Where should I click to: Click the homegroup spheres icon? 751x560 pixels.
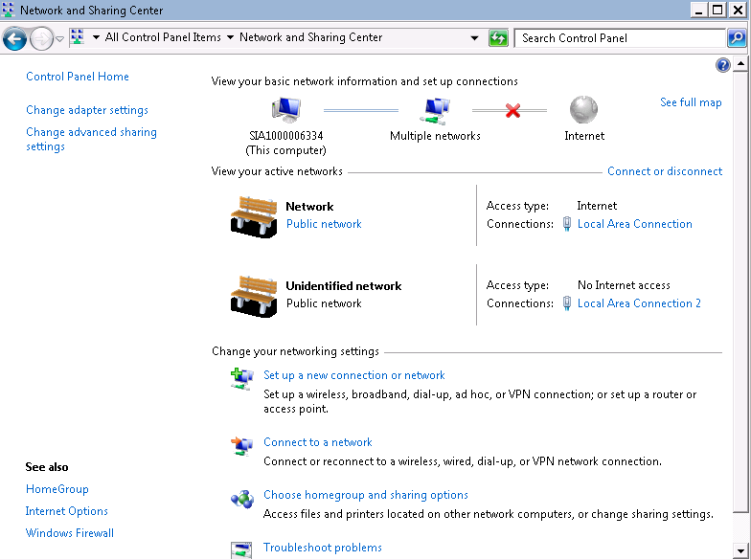(x=241, y=500)
